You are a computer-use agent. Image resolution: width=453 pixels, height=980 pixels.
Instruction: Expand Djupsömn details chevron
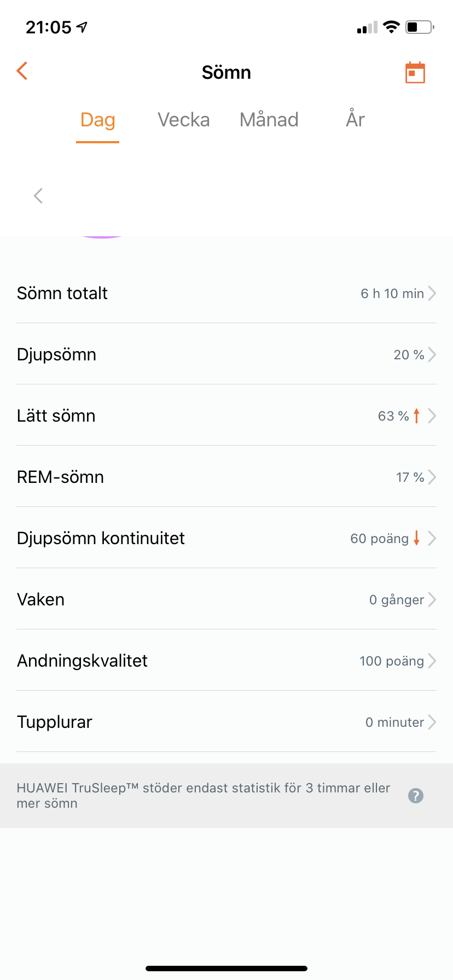[x=432, y=355]
